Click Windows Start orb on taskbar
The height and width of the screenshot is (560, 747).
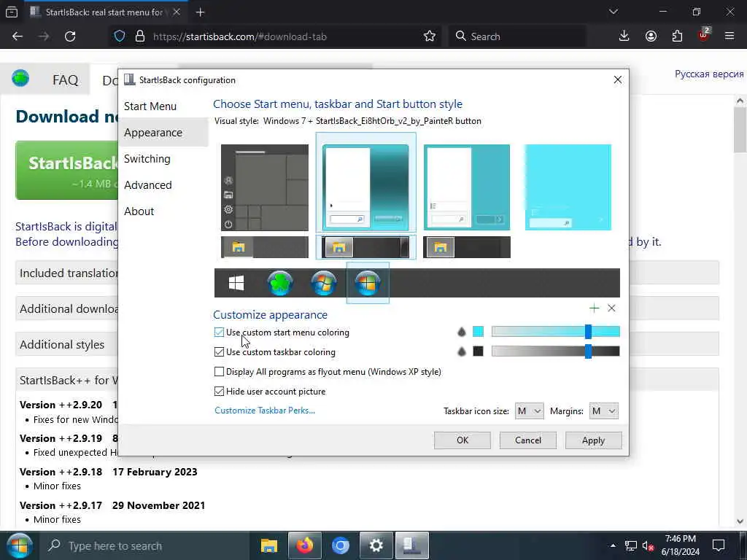pos(19,545)
